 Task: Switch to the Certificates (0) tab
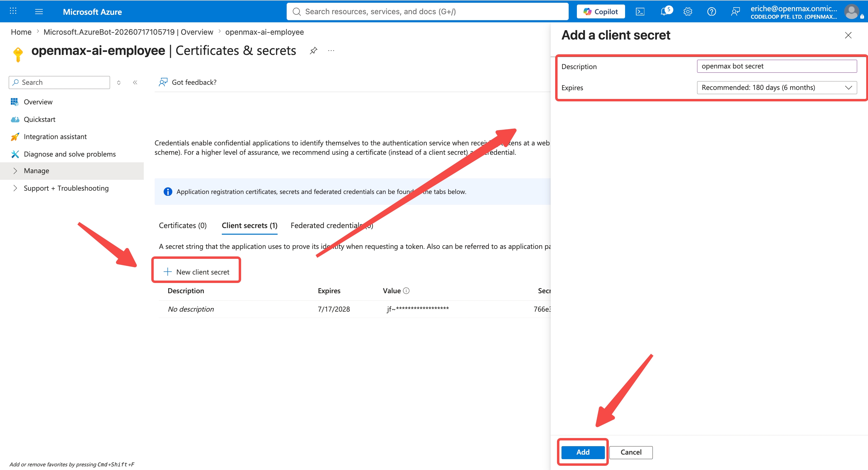coord(183,225)
